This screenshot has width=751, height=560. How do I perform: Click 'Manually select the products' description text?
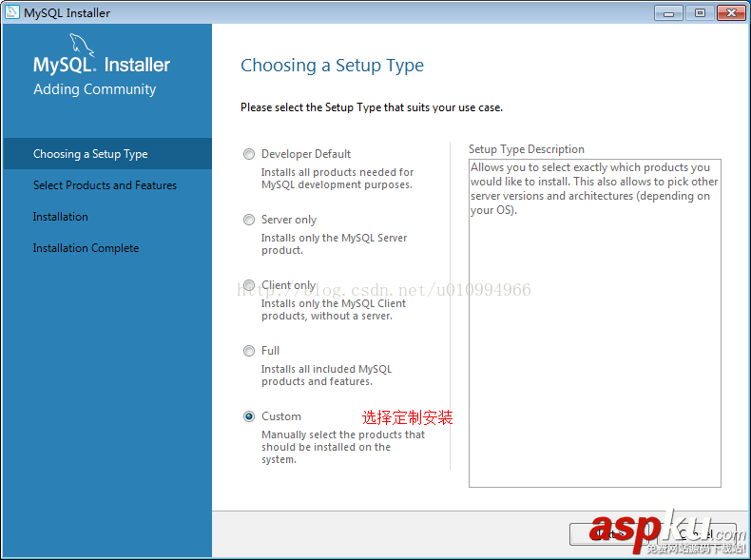343,447
